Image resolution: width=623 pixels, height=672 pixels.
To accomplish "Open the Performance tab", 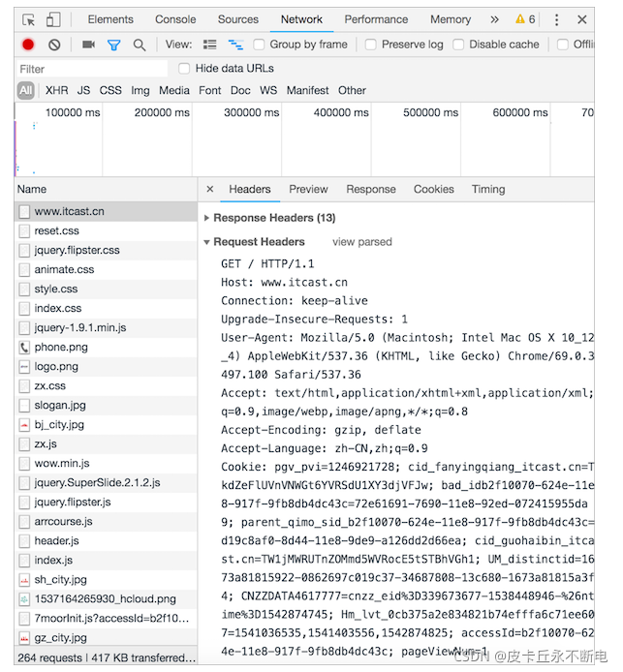I will coord(376,19).
